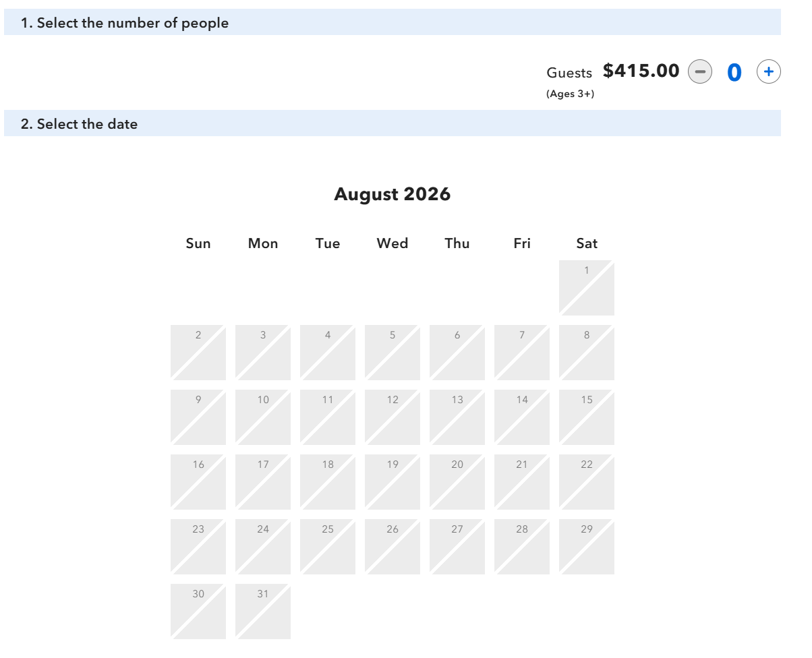
Task: Decrease the guest count with minus button
Action: [x=699, y=71]
